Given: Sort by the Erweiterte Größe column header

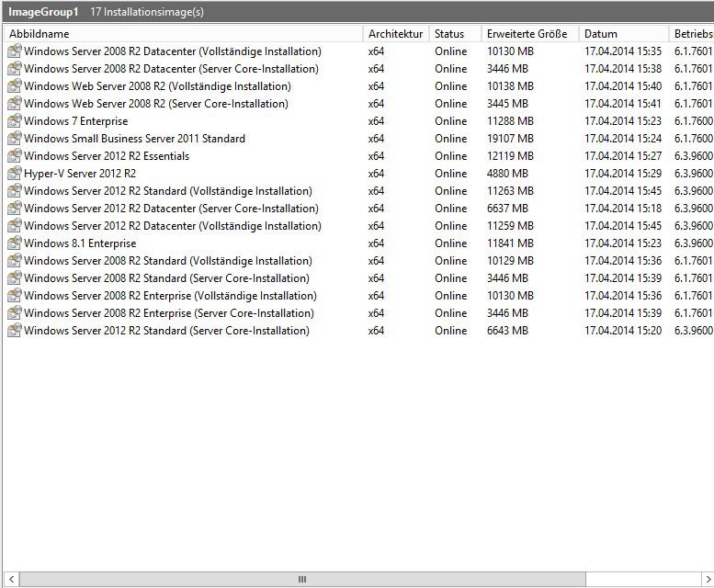Looking at the screenshot, I should 530,34.
